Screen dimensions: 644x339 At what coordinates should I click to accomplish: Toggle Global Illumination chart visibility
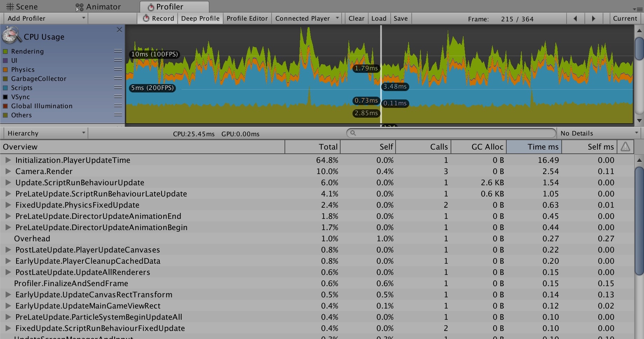click(x=5, y=106)
